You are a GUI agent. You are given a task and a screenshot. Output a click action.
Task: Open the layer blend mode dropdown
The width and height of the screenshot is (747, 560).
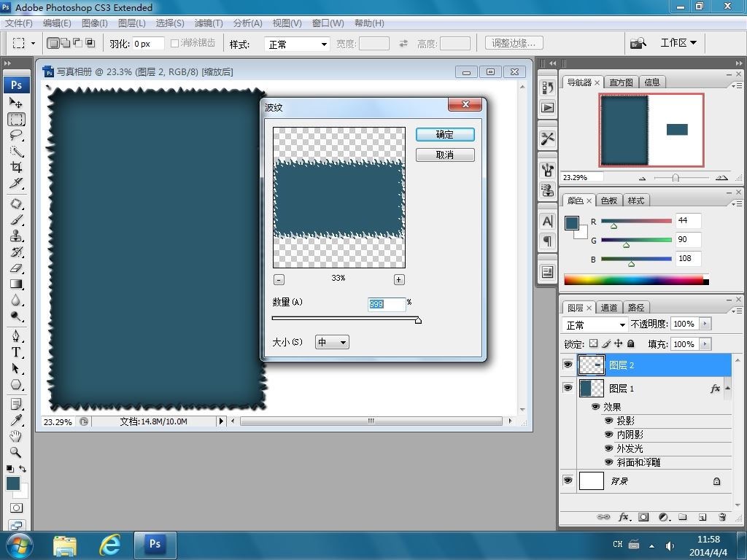pyautogui.click(x=595, y=324)
